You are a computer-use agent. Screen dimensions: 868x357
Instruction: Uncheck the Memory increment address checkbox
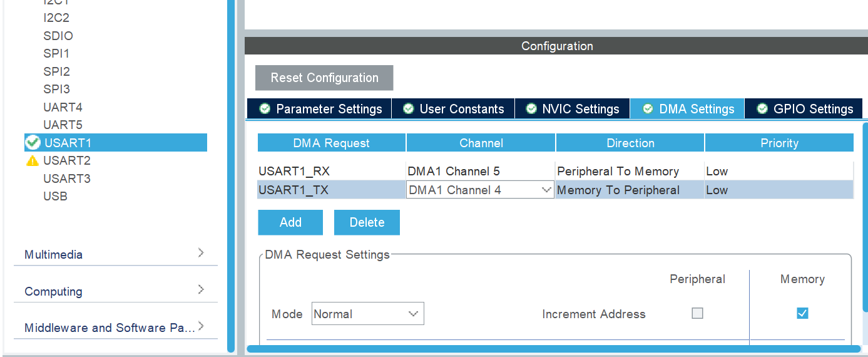point(802,313)
